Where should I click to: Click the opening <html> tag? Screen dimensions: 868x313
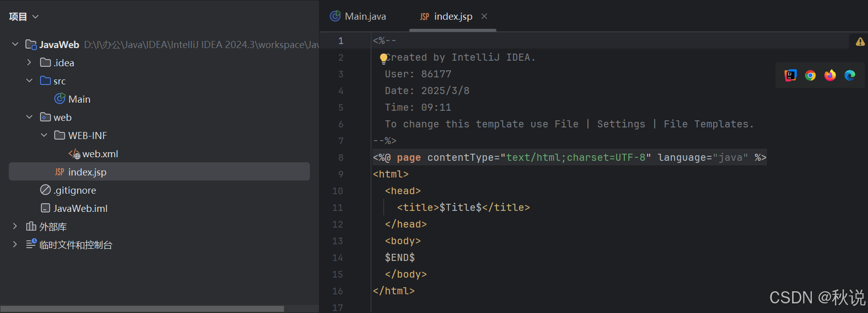tap(391, 174)
